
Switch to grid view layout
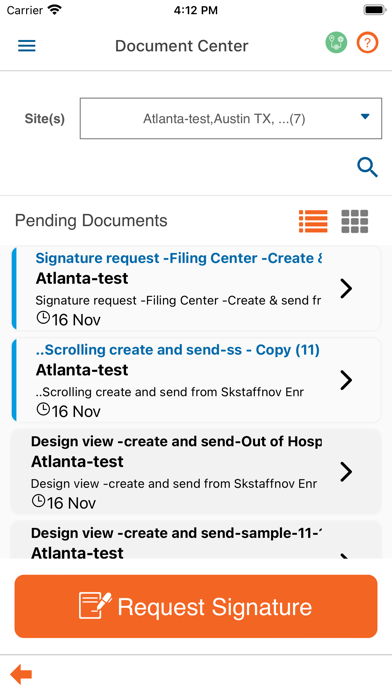pos(354,221)
